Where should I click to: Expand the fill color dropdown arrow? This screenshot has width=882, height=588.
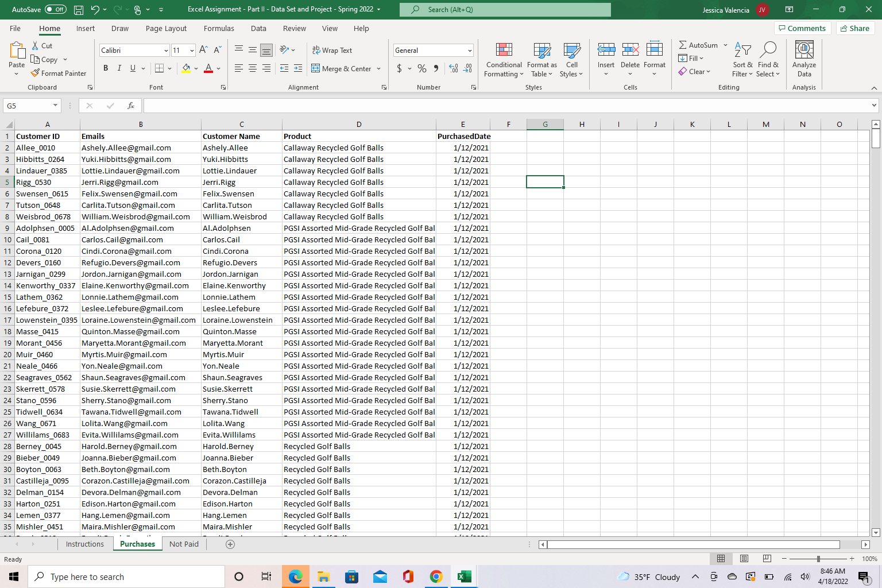coord(196,68)
